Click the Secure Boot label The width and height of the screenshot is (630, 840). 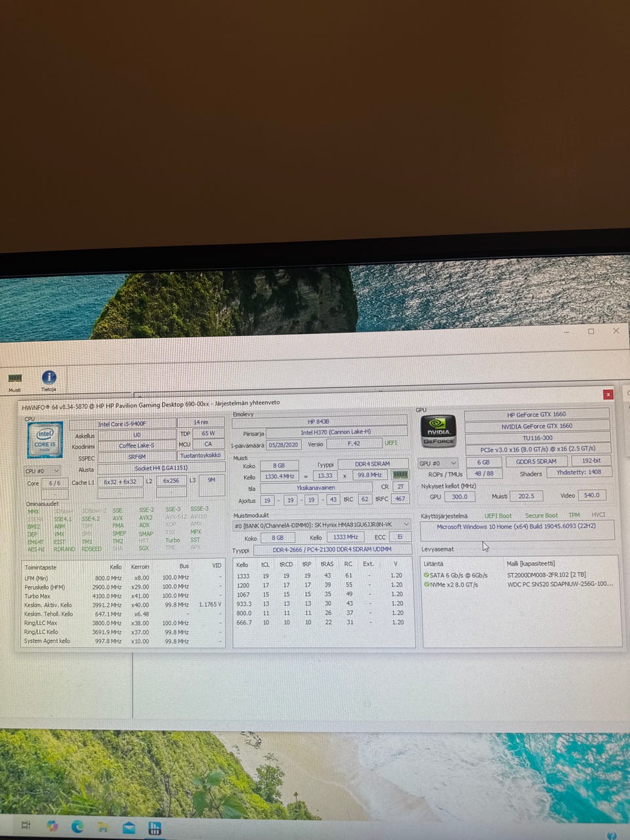(541, 515)
